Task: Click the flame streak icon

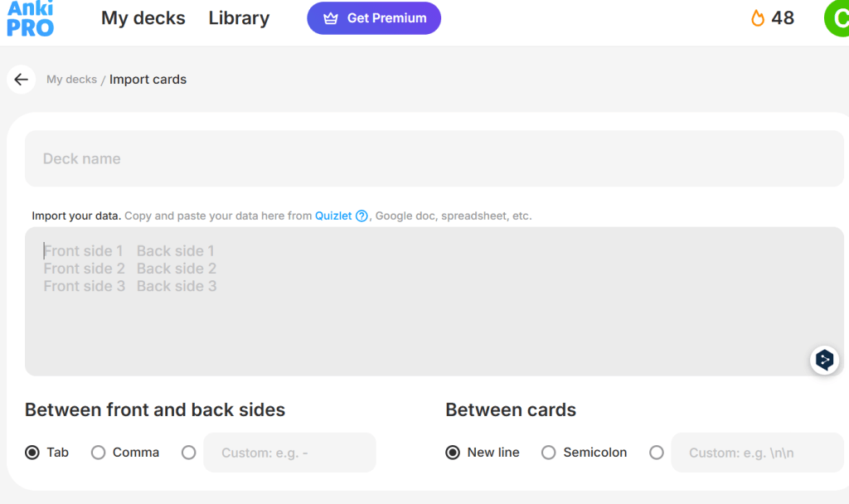Action: tap(758, 18)
